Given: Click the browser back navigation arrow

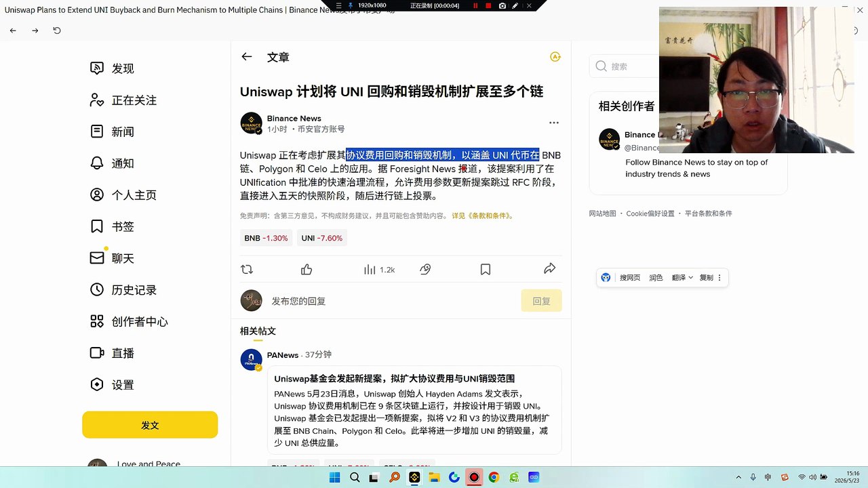Looking at the screenshot, I should click(13, 30).
